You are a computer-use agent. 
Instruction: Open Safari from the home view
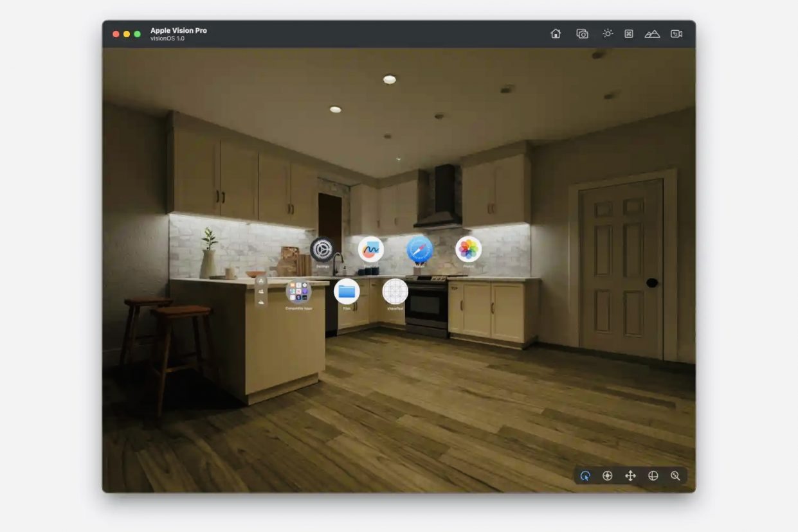coord(420,249)
